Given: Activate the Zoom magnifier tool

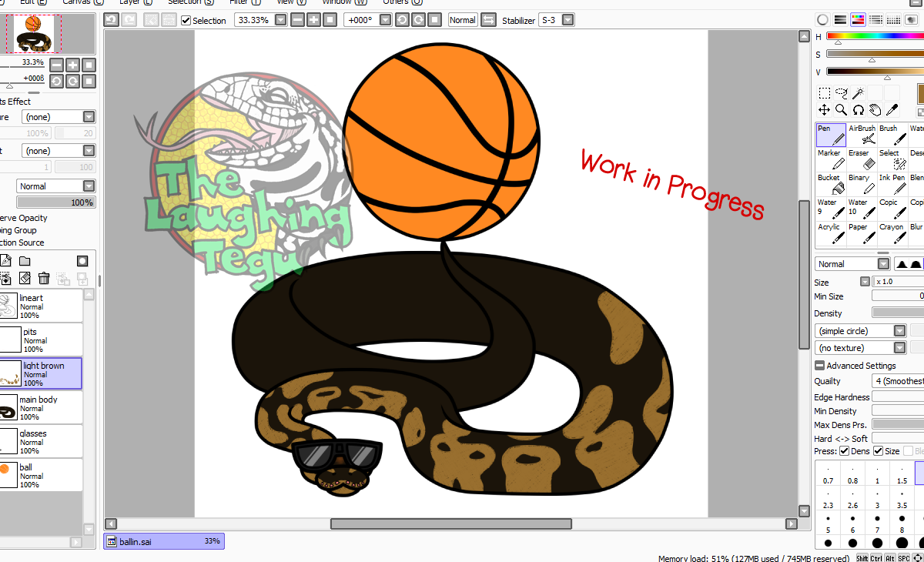Looking at the screenshot, I should [841, 110].
